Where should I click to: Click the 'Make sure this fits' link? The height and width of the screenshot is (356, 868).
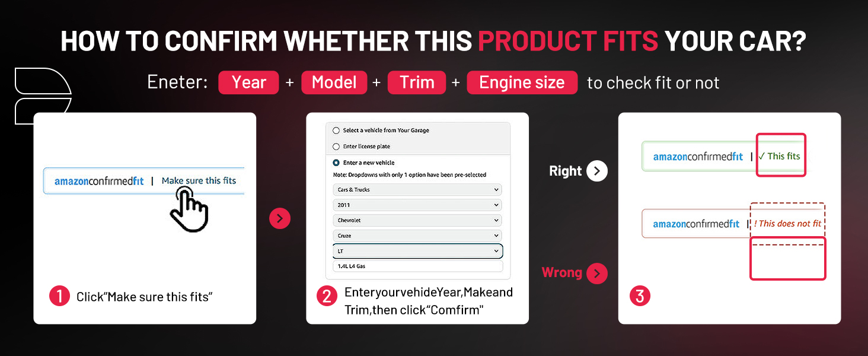pyautogui.click(x=199, y=181)
